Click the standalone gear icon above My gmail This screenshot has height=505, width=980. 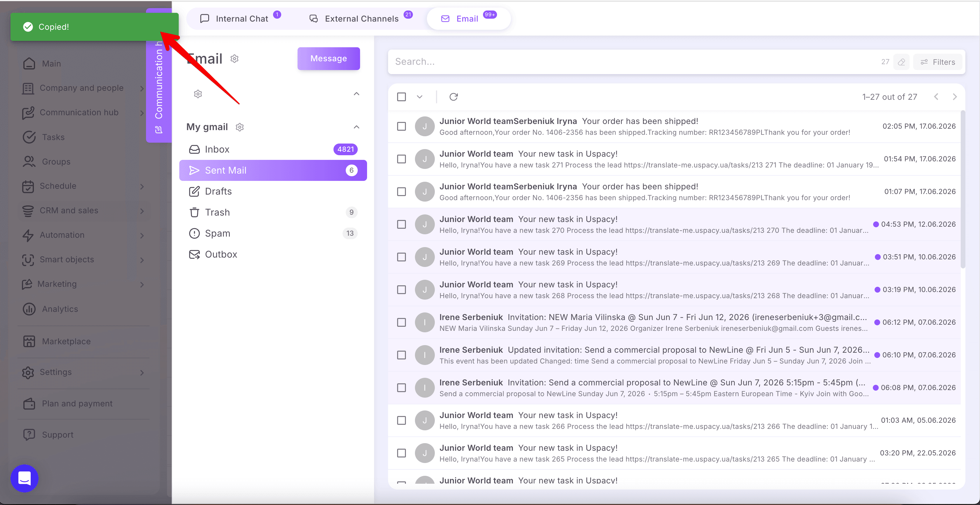point(198,94)
